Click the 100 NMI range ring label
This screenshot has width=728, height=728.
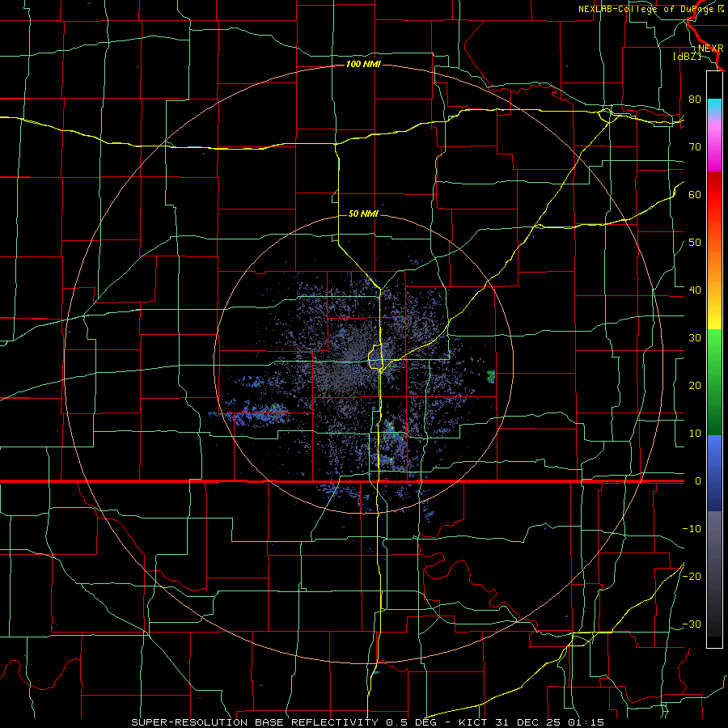pyautogui.click(x=363, y=64)
